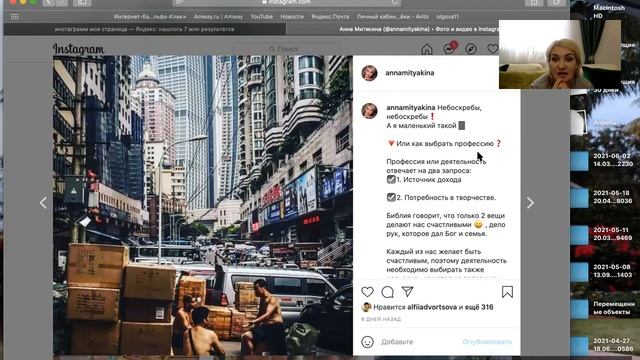Image resolution: width=640 pixels, height=360 pixels.
Task: Click the Опубликовать button
Action: click(x=487, y=342)
